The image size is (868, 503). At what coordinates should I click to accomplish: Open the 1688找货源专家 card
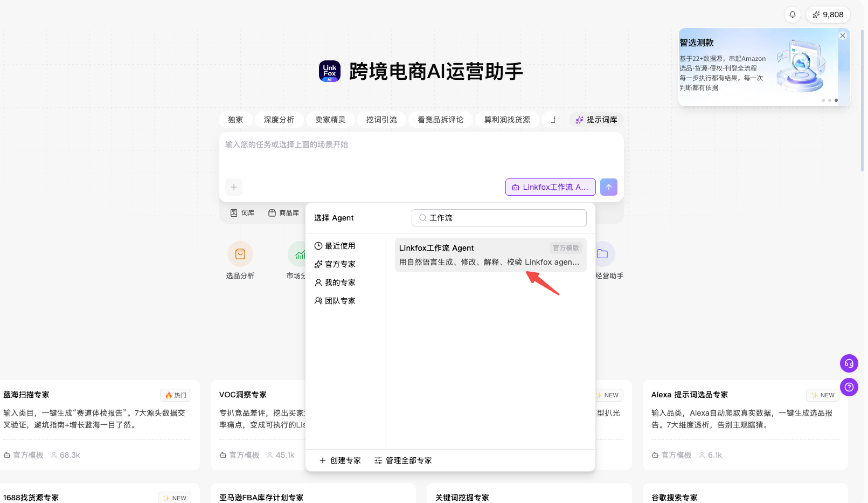(x=100, y=493)
